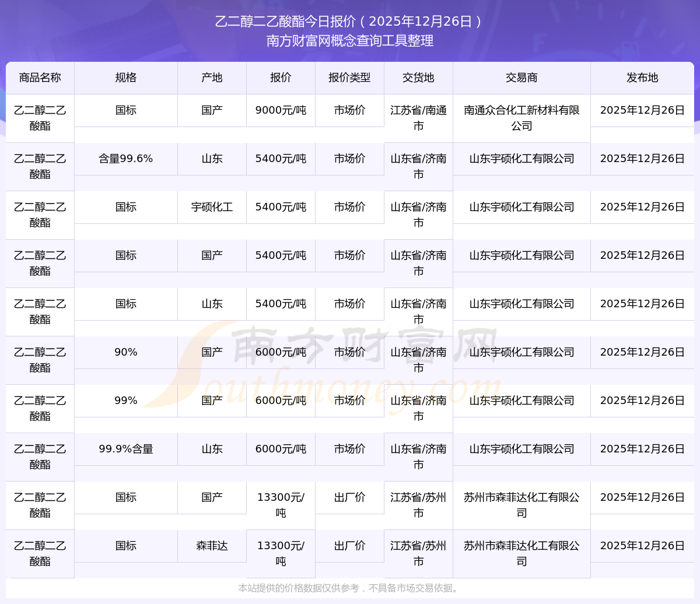Click trader 南通众合化工新材料有限公司

tap(521, 118)
